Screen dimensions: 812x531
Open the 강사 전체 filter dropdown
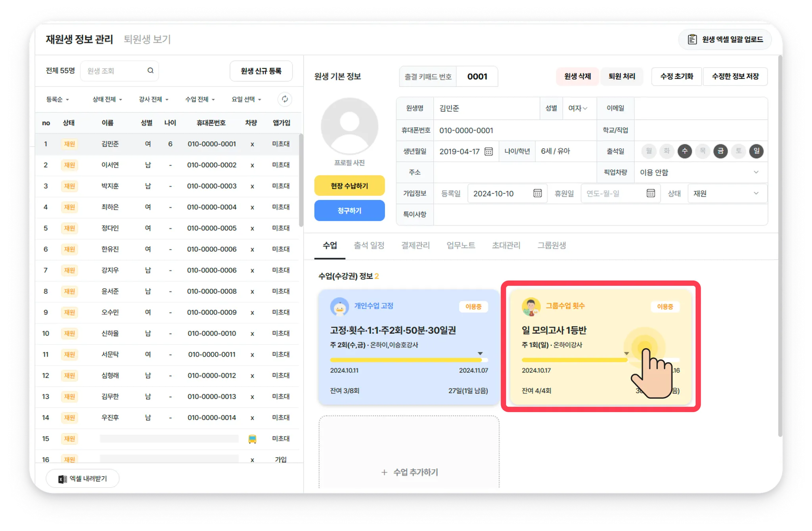tap(153, 99)
